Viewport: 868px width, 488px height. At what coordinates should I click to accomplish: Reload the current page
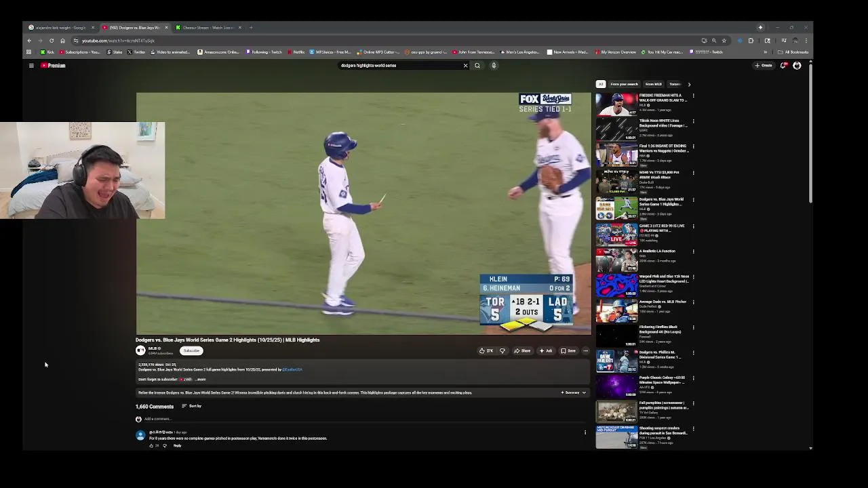tap(52, 41)
